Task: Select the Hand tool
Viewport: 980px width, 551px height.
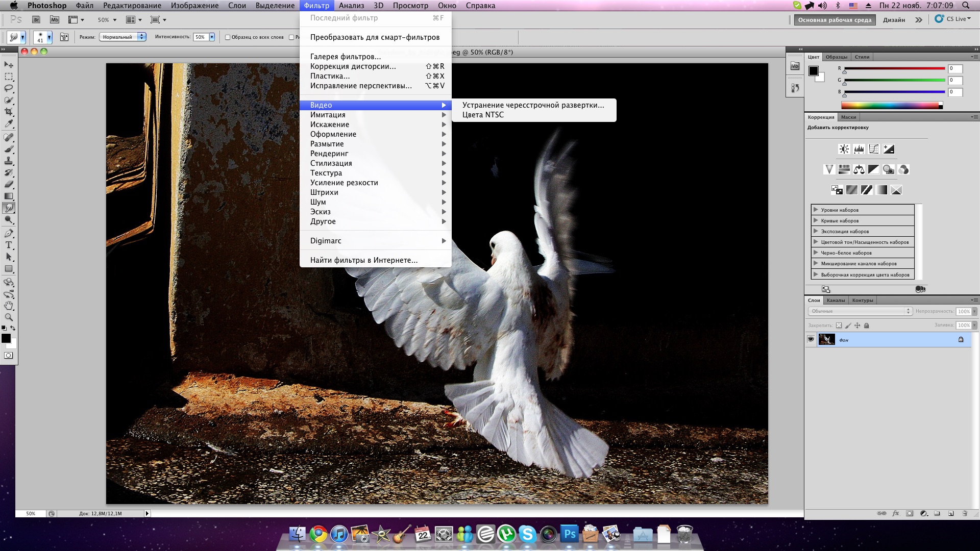Action: tap(9, 306)
